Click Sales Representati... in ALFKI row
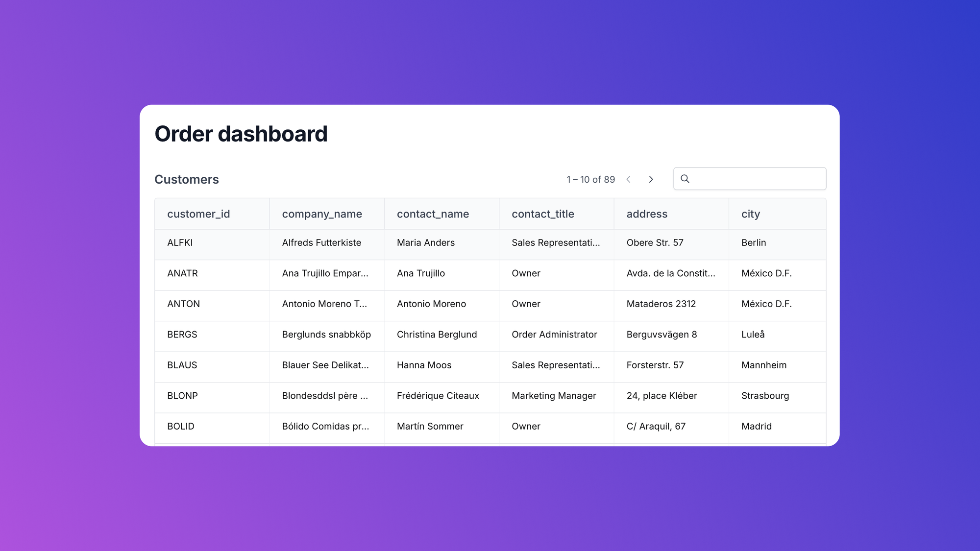Screen dimensions: 980x551 tap(557, 243)
